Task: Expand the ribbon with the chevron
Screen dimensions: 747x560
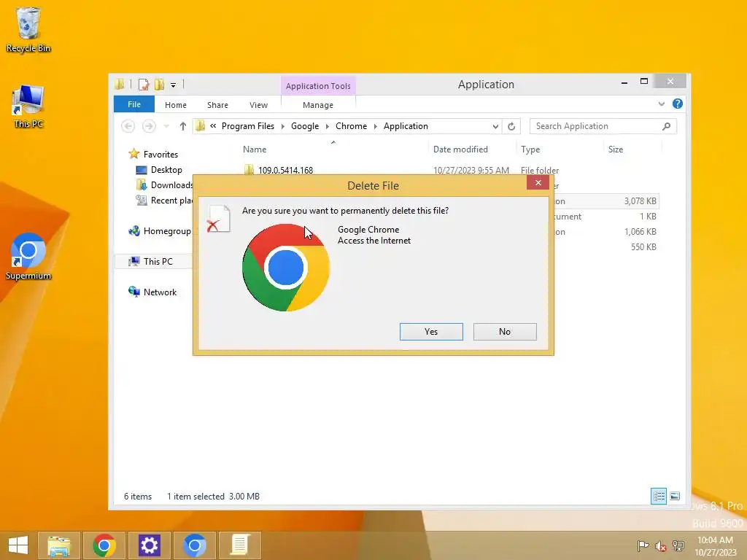Action: [661, 104]
